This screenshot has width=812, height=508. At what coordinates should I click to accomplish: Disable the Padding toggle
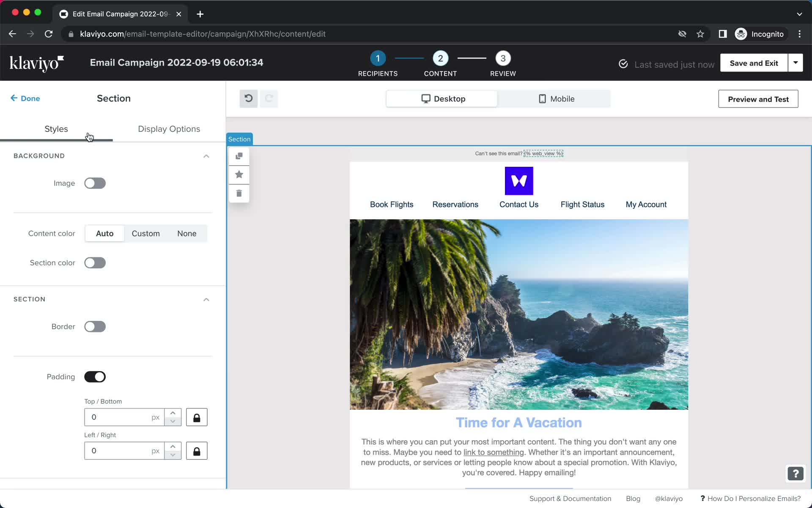pos(95,377)
